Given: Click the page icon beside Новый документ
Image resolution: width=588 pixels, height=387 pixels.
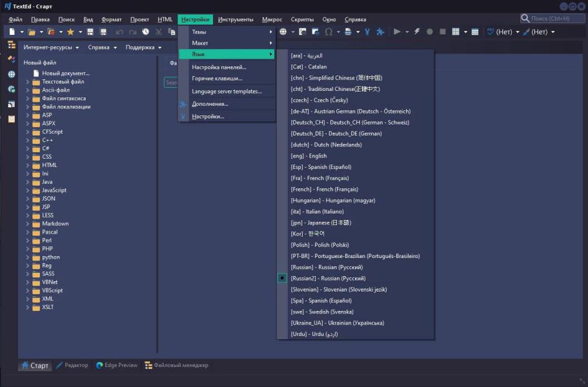Looking at the screenshot, I should 36,73.
